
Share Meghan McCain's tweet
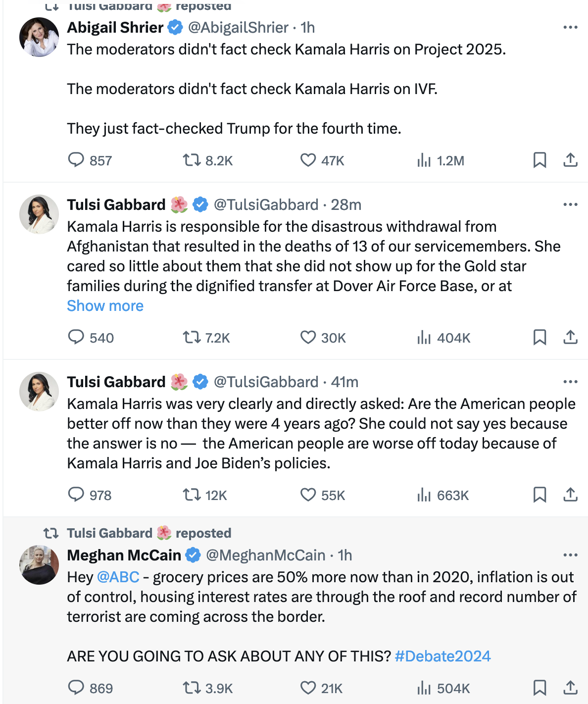pyautogui.click(x=570, y=688)
